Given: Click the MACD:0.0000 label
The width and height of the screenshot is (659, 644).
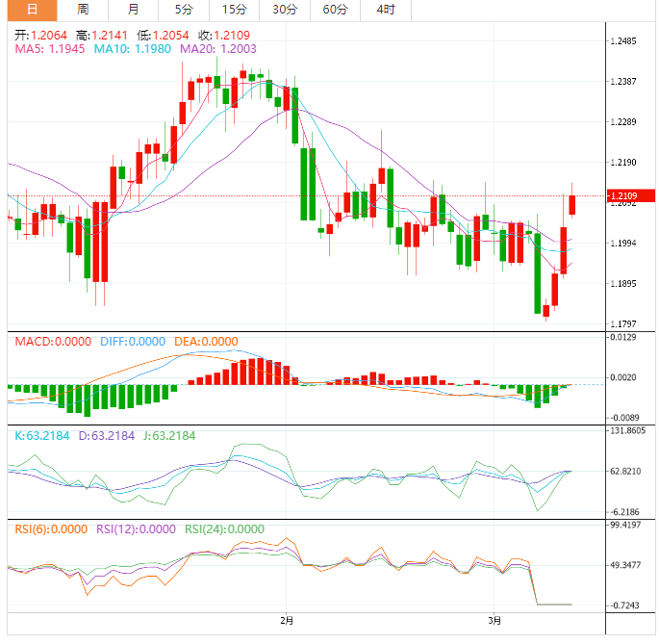Looking at the screenshot, I should coord(53,341).
